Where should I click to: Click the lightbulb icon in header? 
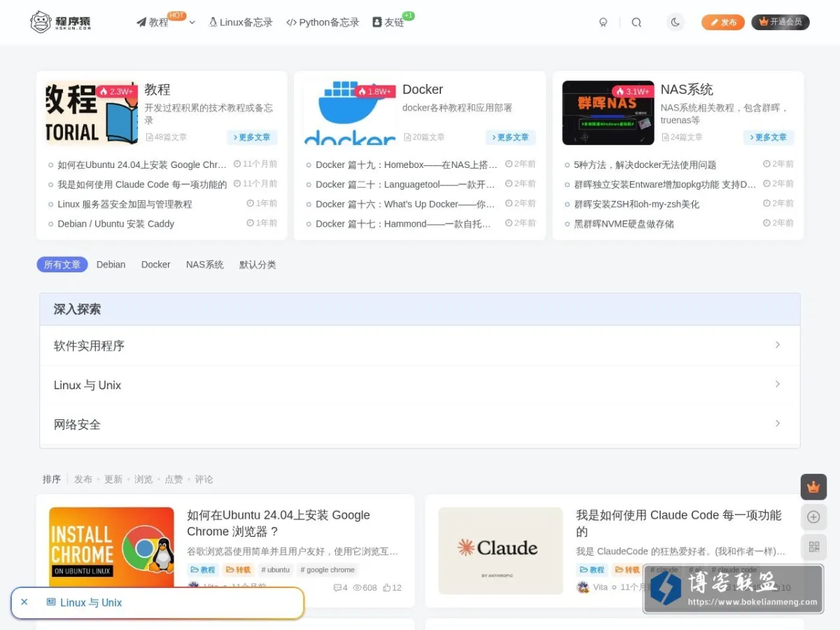point(603,22)
